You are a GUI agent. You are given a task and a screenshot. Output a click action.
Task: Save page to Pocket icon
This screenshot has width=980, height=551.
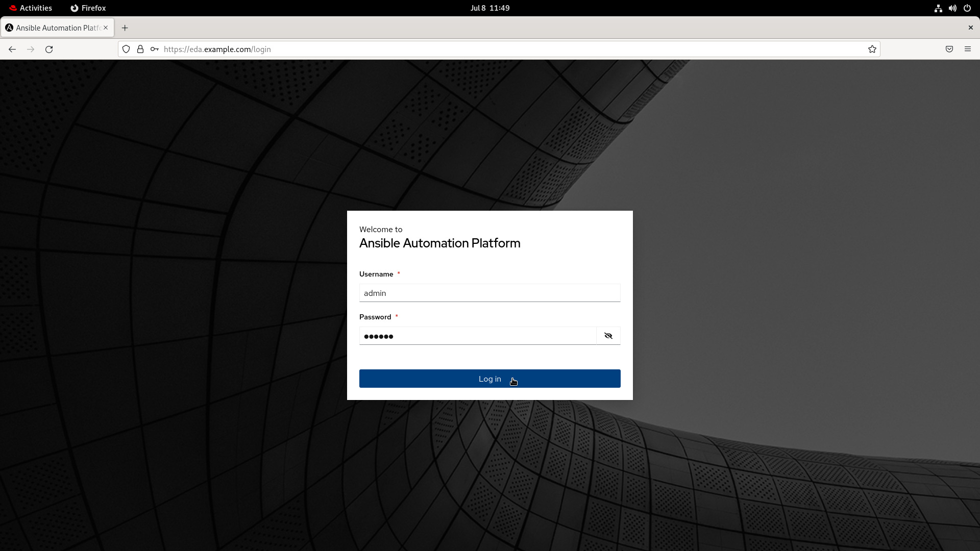pyautogui.click(x=949, y=49)
